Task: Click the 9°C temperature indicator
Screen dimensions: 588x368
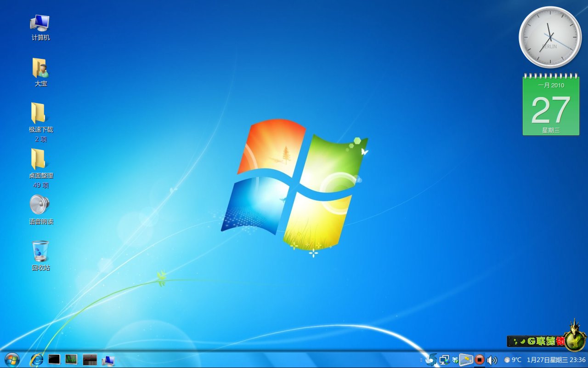Action: 513,360
